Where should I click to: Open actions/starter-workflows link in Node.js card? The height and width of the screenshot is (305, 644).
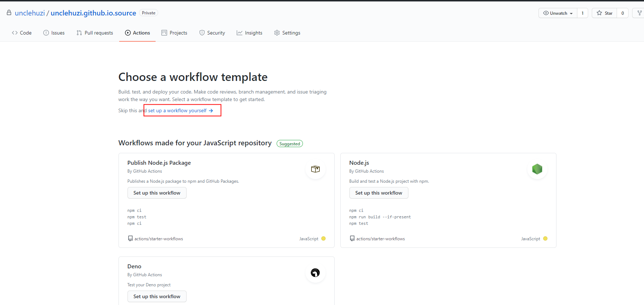point(380,239)
